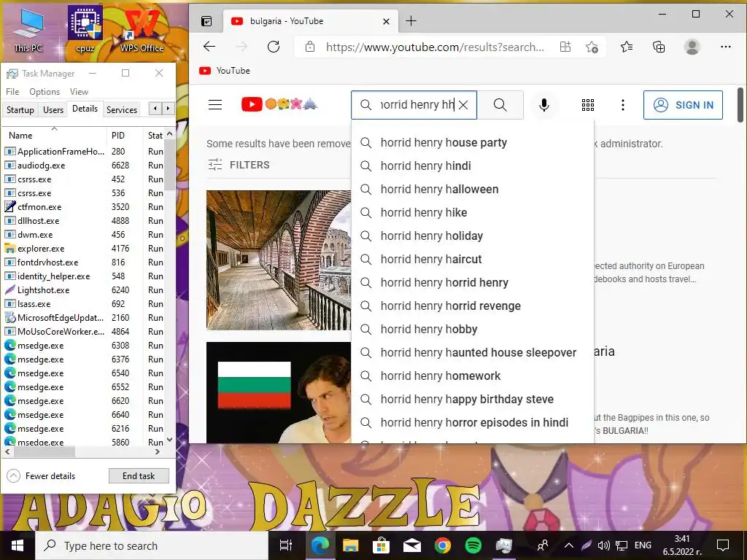Choose suggestion horrid henry happy birthday steve
The width and height of the screenshot is (747, 560).
point(473,399)
